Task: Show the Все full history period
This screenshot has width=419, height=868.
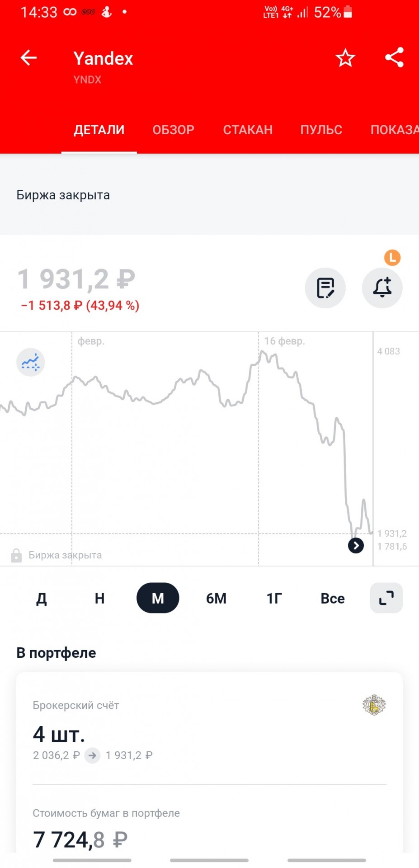Action: pos(333,598)
